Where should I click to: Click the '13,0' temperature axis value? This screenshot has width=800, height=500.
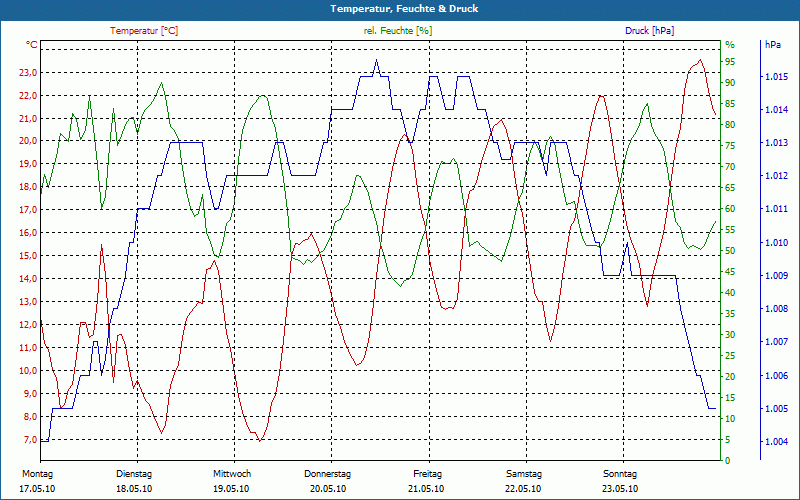28,302
